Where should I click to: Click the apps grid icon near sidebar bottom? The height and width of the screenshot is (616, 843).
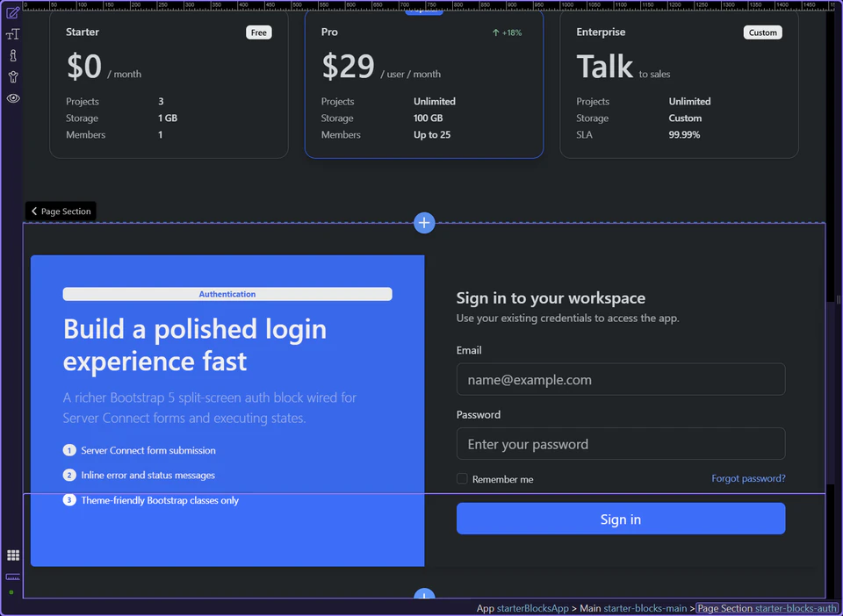click(x=12, y=555)
